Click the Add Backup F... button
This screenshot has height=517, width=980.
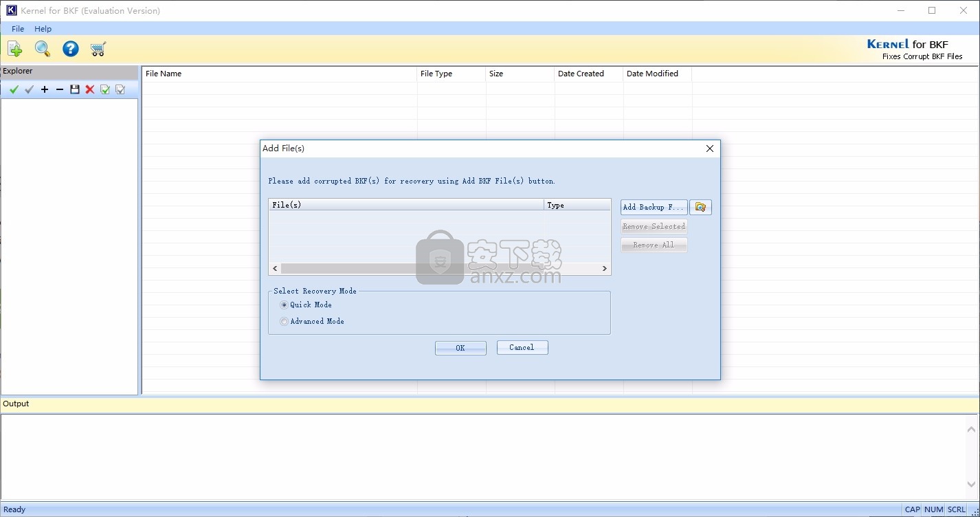point(654,207)
